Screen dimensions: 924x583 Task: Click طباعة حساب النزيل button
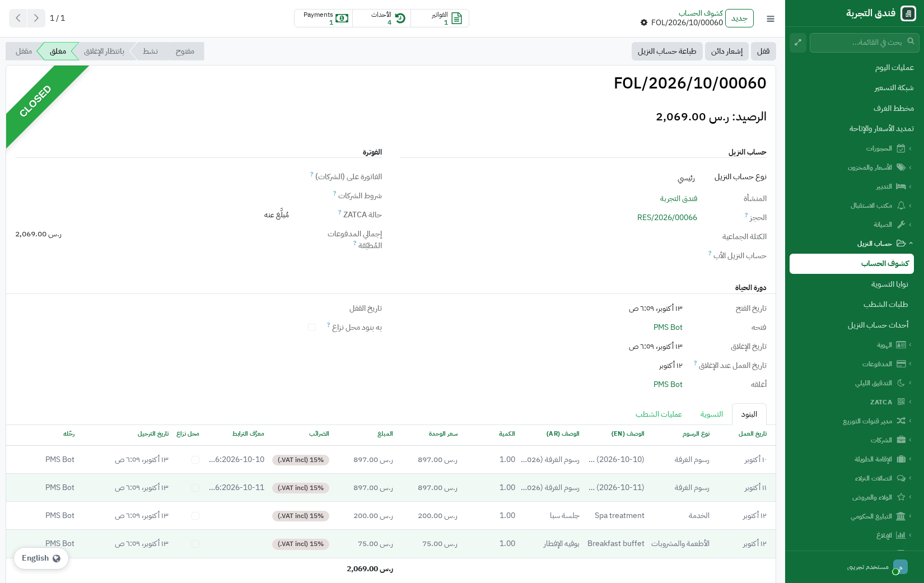tap(667, 51)
